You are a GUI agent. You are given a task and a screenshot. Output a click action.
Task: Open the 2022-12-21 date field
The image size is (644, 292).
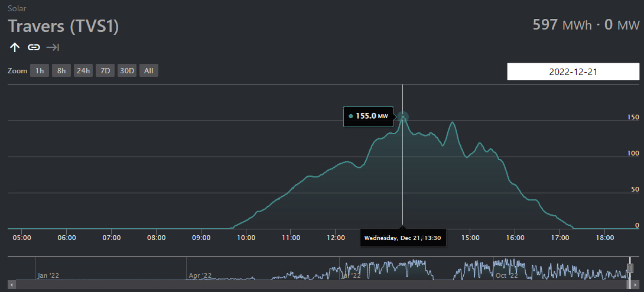pos(573,72)
